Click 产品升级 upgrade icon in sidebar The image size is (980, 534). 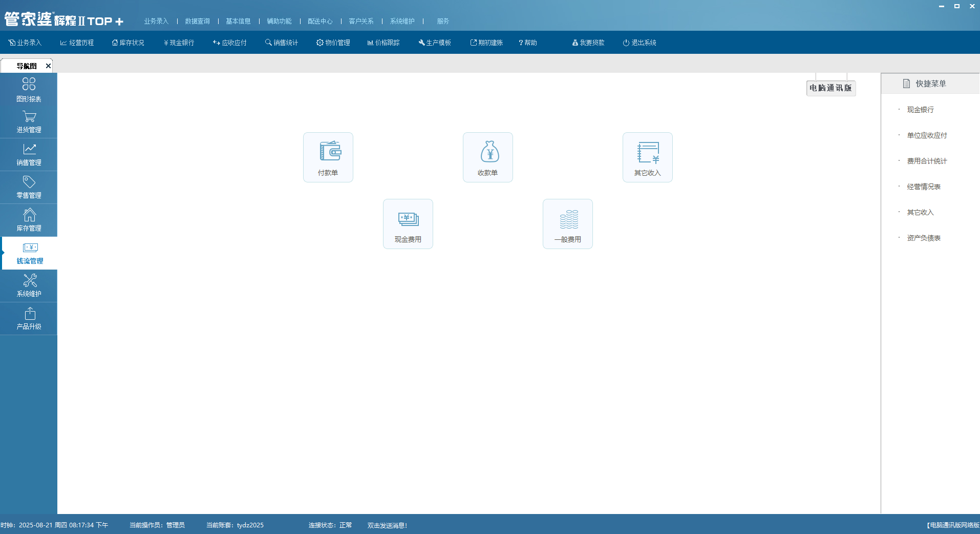pyautogui.click(x=29, y=319)
